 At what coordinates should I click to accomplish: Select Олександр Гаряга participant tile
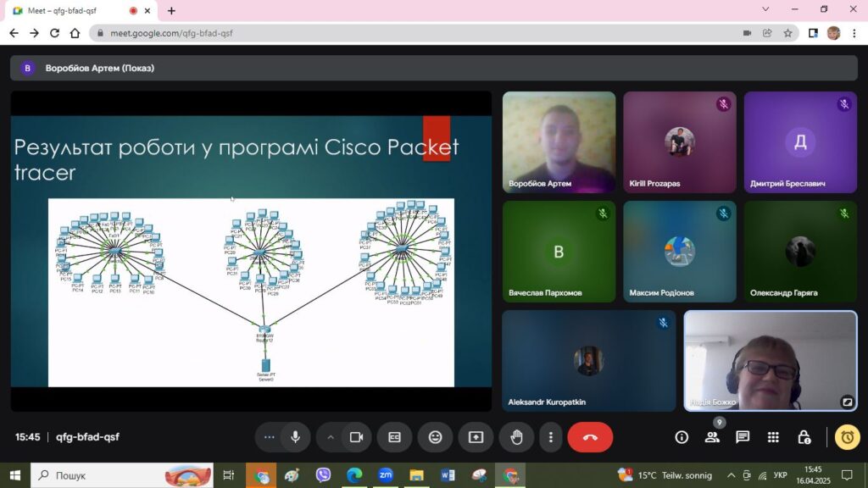[x=800, y=251]
